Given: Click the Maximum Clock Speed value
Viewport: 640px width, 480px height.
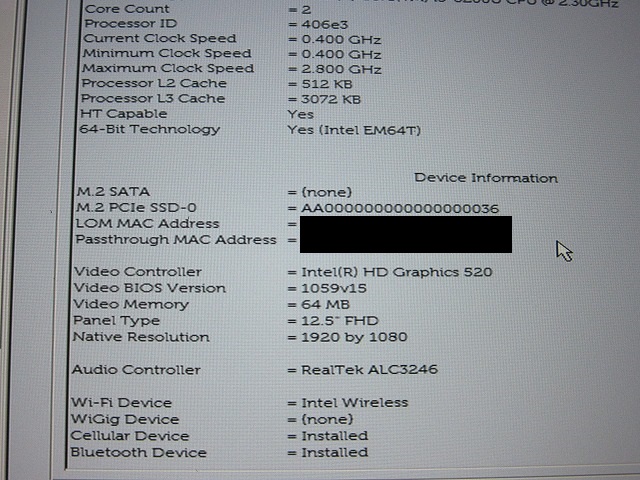Looking at the screenshot, I should coord(341,69).
